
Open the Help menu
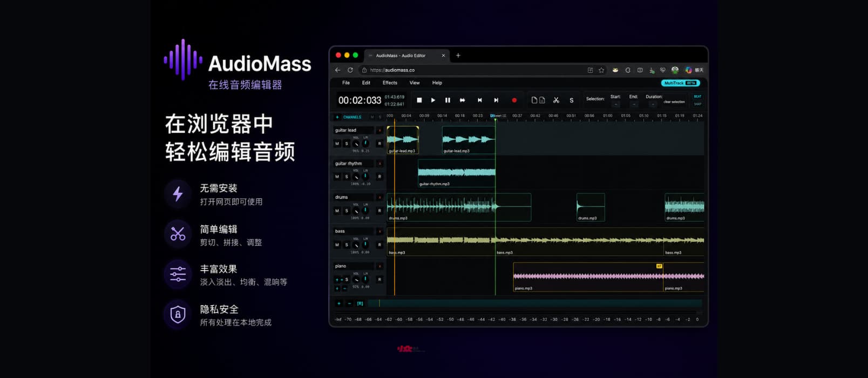pos(437,83)
